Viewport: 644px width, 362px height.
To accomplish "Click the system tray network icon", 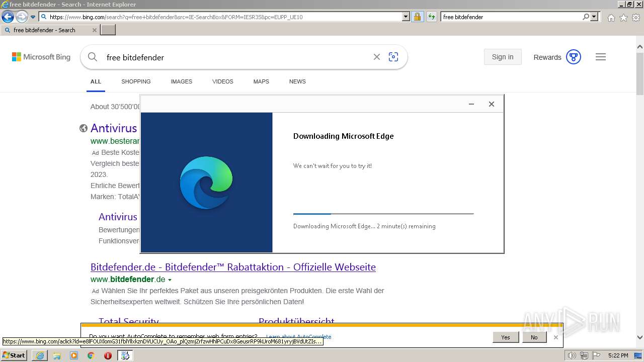I will 584,355.
